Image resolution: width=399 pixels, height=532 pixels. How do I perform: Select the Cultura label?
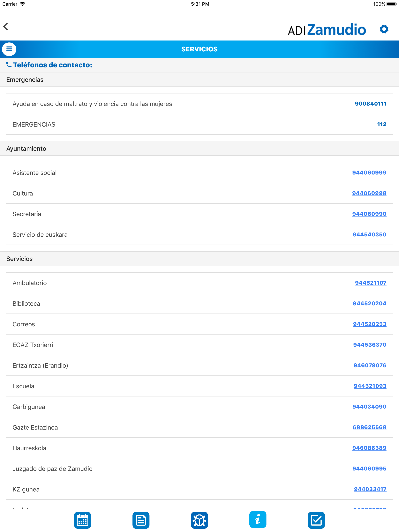23,193
